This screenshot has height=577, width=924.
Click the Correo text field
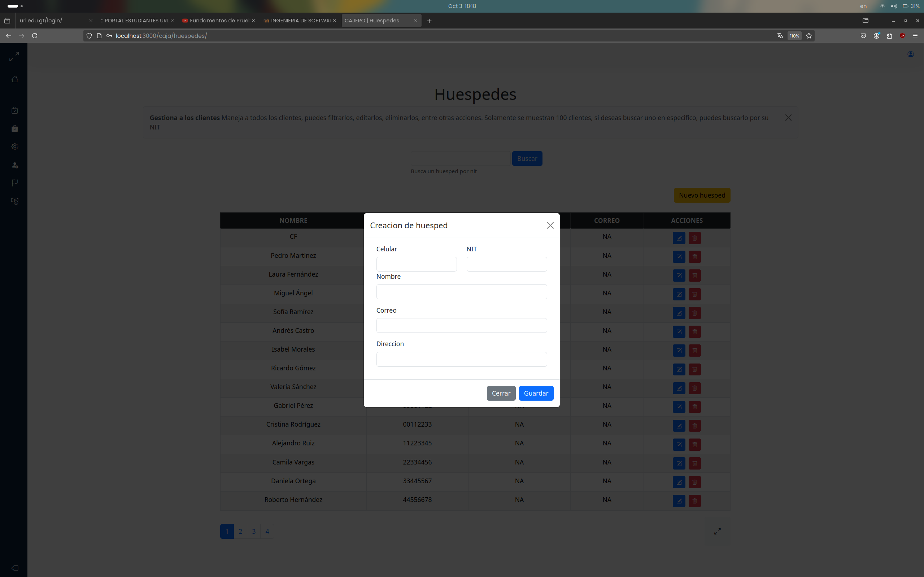[461, 326]
